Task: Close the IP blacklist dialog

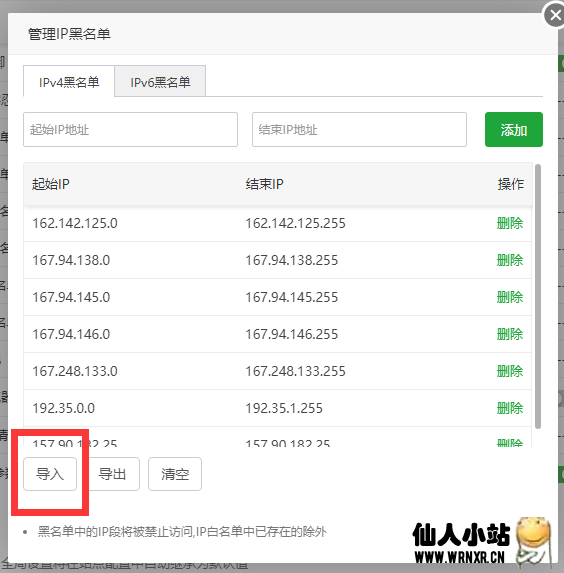Action: [555, 15]
